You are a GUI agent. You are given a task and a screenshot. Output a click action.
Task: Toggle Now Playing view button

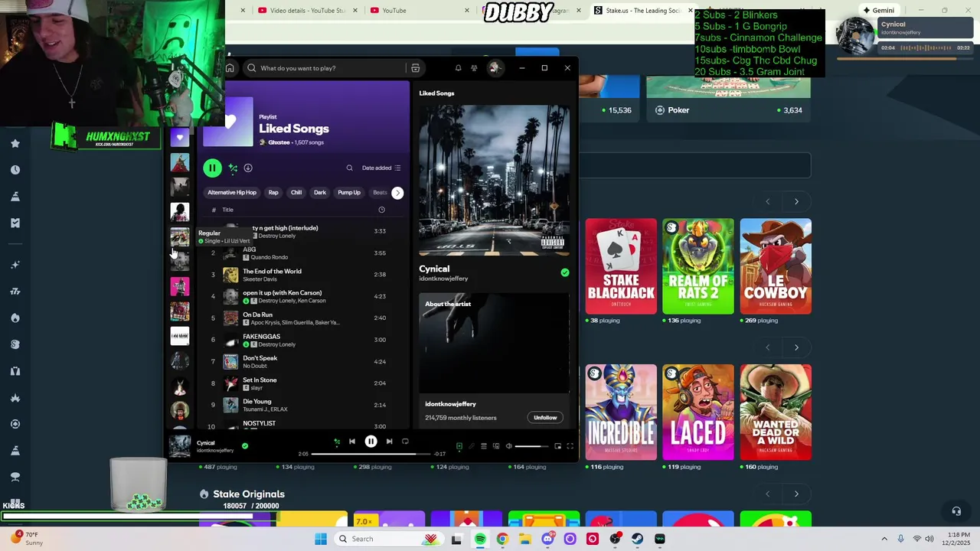point(459,446)
